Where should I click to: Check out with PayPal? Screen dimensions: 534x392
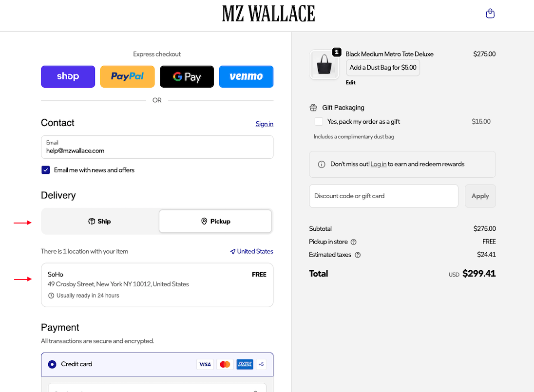point(127,76)
